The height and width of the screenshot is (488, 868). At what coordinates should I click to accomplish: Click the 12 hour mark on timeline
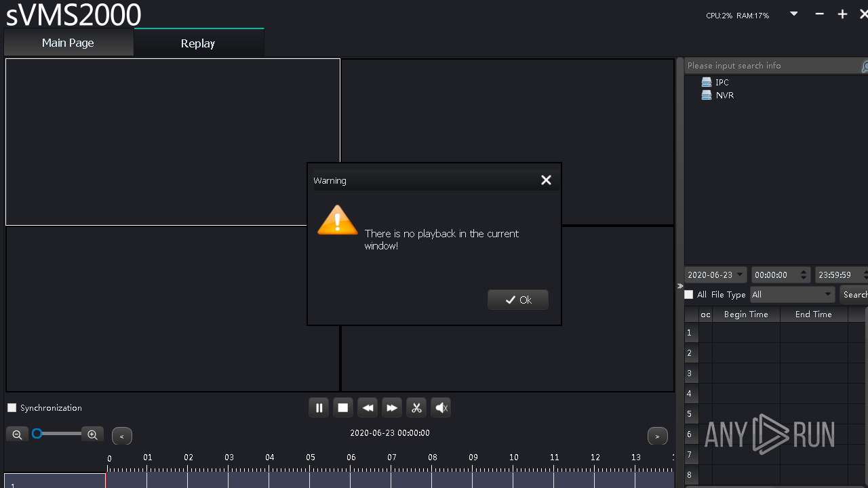pos(595,457)
